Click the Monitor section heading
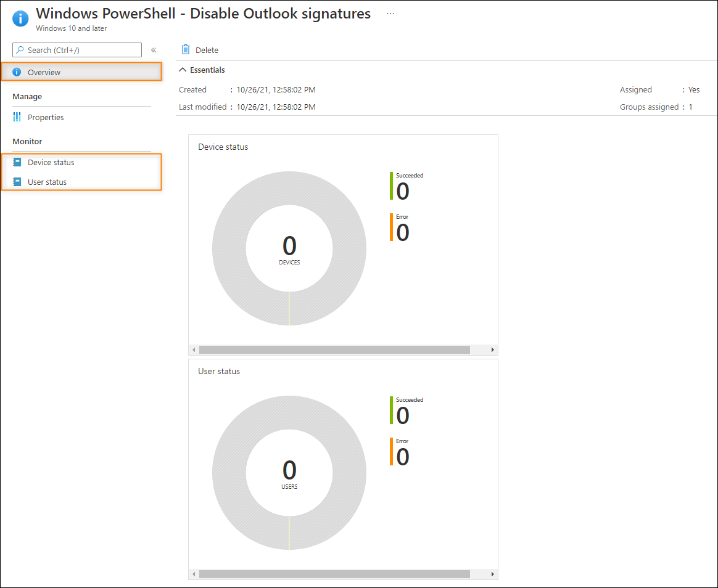This screenshot has height=588, width=718. point(27,141)
